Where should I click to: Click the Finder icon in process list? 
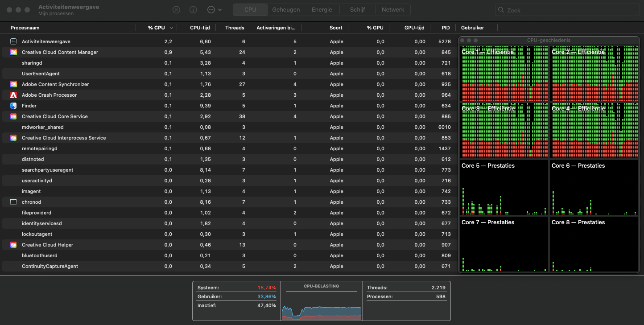pyautogui.click(x=13, y=106)
